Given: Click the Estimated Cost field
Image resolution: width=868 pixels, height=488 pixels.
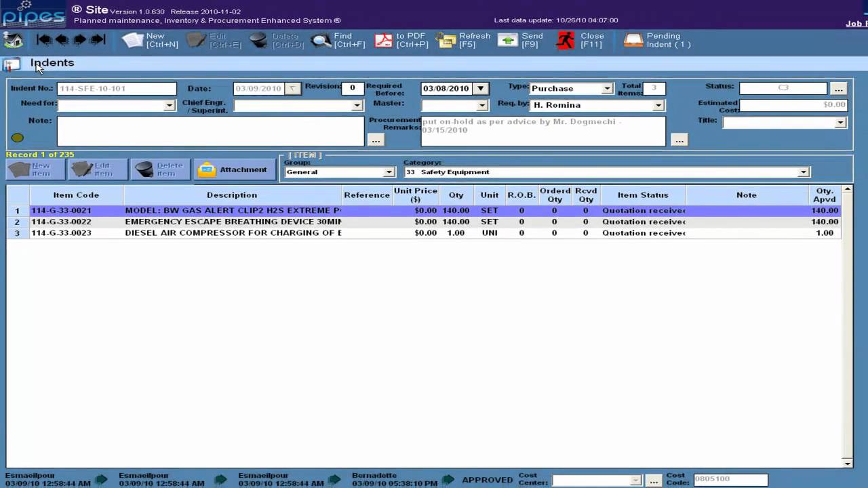Looking at the screenshot, I should (x=793, y=105).
